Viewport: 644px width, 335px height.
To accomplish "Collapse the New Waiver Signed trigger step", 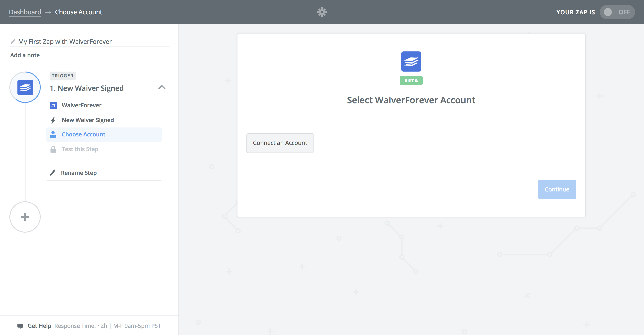I will point(162,87).
